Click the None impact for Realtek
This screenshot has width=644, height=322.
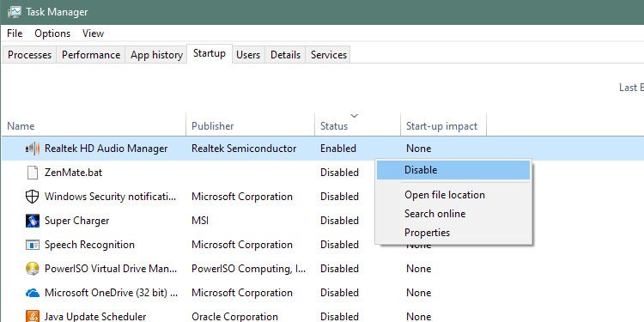point(418,149)
